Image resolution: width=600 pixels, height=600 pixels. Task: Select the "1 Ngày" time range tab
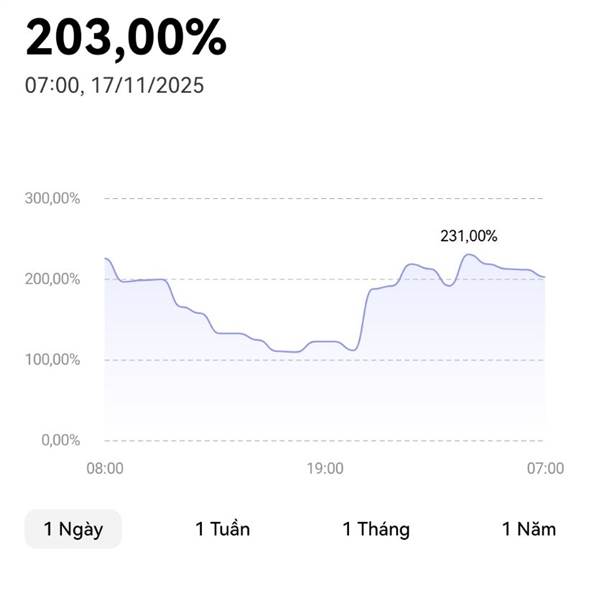(73, 529)
